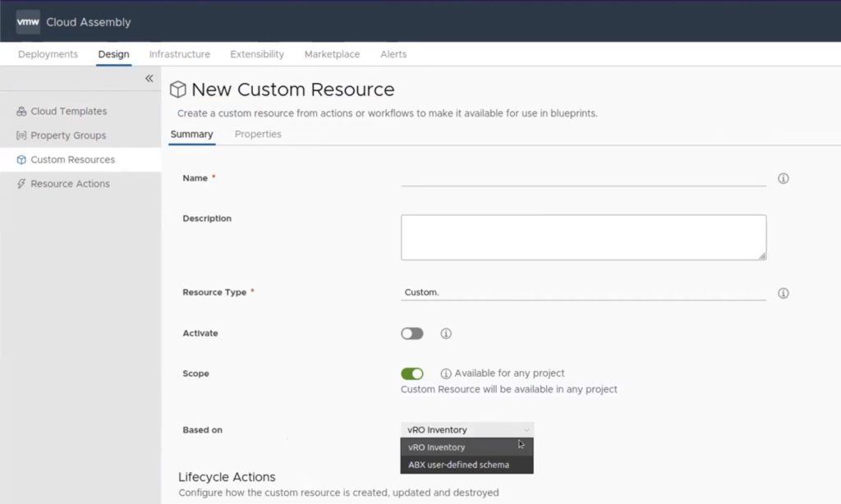Image resolution: width=841 pixels, height=504 pixels.
Task: Click the Cloud Templates sidebar icon
Action: coord(21,112)
